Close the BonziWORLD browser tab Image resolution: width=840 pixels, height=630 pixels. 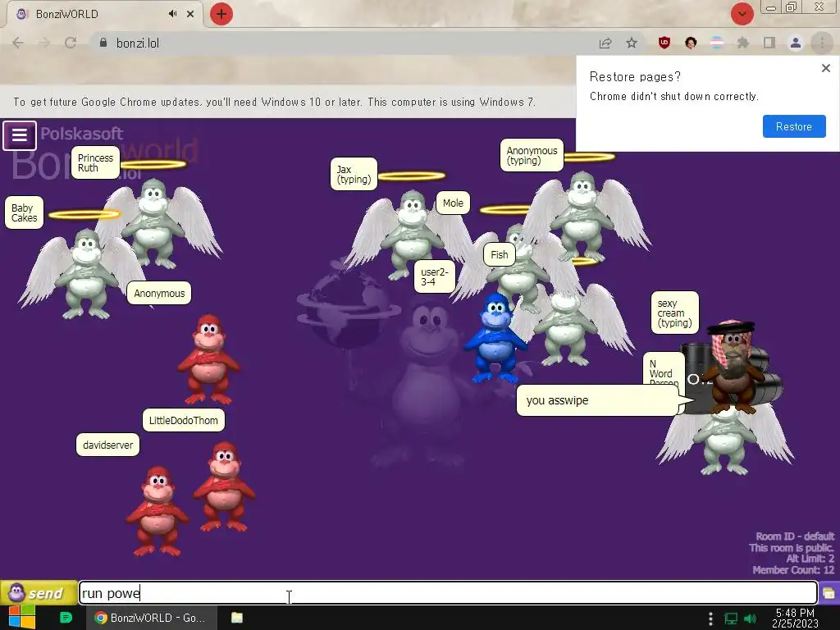pyautogui.click(x=190, y=14)
